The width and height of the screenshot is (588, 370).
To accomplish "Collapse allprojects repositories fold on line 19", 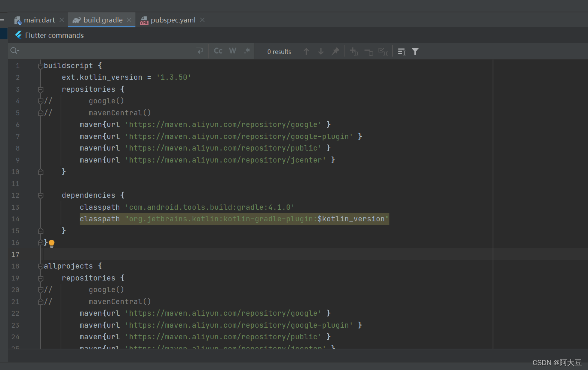I will (x=41, y=279).
